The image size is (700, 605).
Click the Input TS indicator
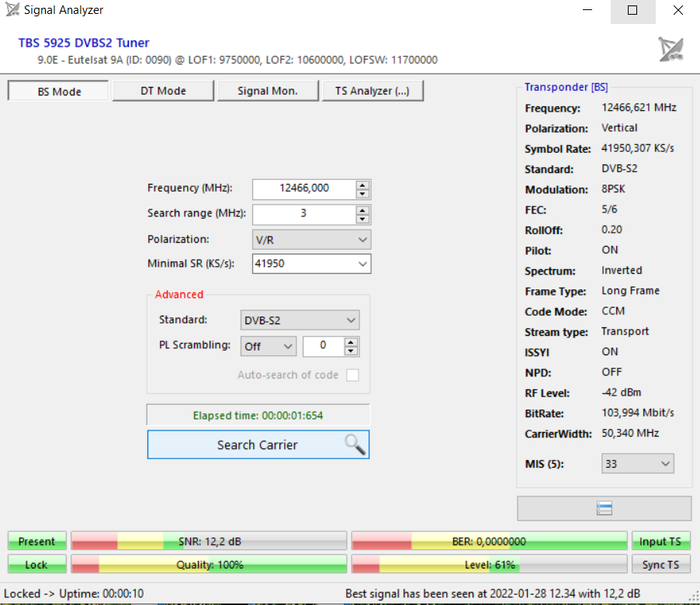[x=660, y=541]
